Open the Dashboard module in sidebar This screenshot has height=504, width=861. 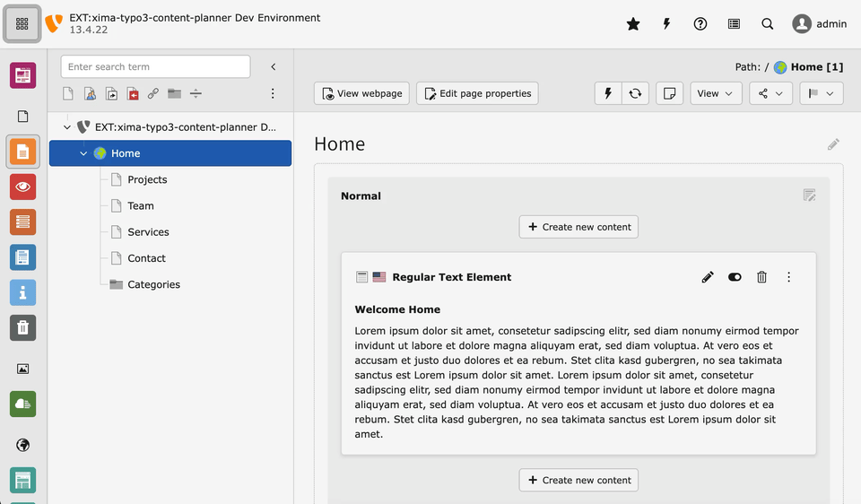pyautogui.click(x=22, y=75)
